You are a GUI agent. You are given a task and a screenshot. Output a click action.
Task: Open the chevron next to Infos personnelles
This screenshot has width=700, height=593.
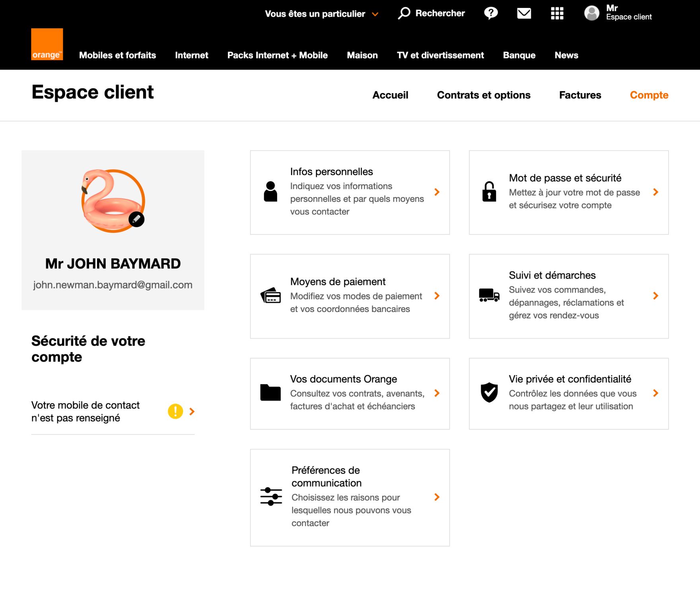pyautogui.click(x=437, y=192)
